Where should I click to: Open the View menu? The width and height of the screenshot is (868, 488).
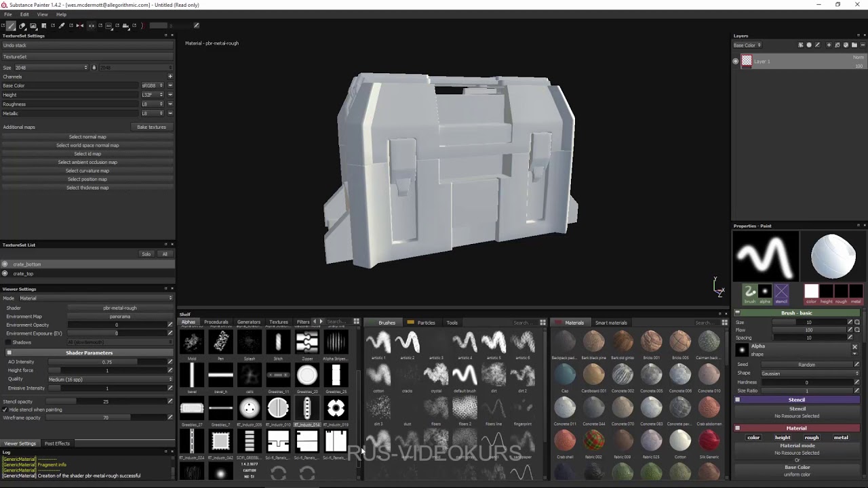42,14
